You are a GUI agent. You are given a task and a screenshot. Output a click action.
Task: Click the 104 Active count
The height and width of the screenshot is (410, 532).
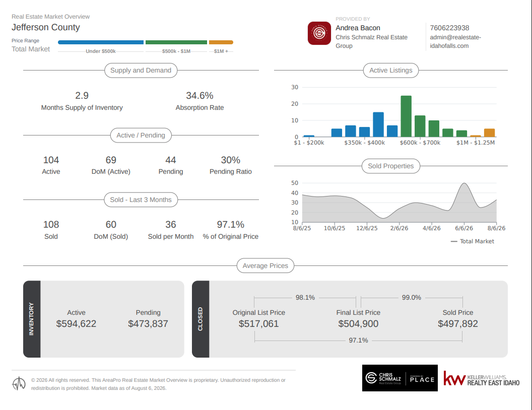tap(51, 160)
